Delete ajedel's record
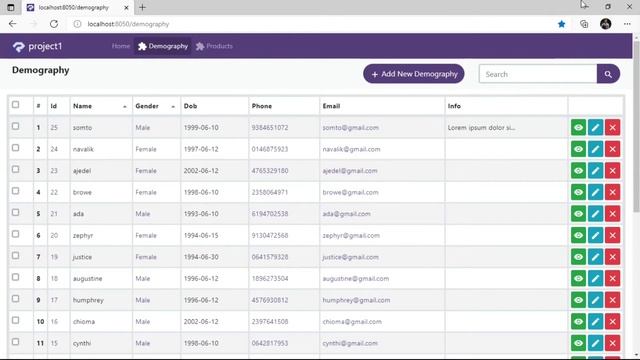Screen dimensions: 640x360 [613, 171]
